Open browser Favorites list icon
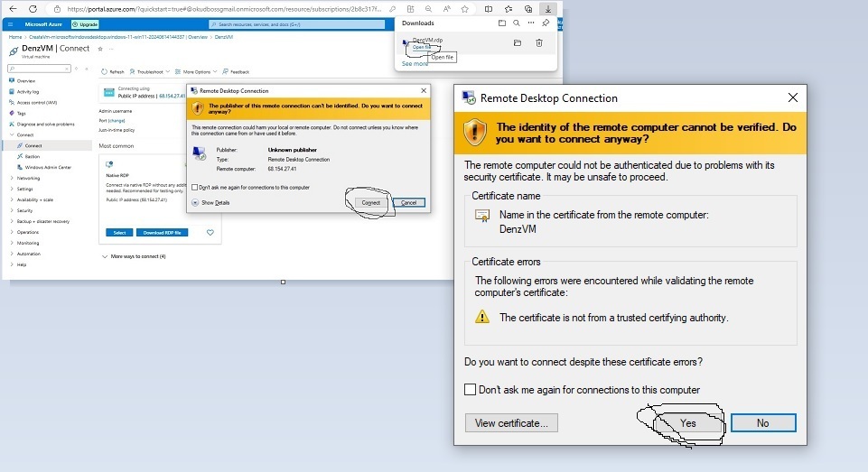This screenshot has height=472, width=868. (509, 9)
